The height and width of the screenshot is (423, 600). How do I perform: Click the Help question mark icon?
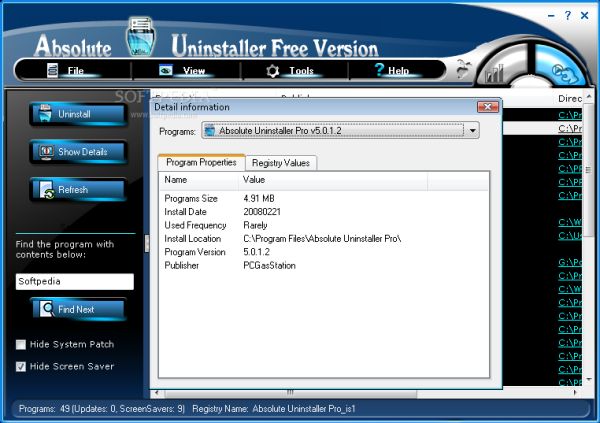point(379,70)
